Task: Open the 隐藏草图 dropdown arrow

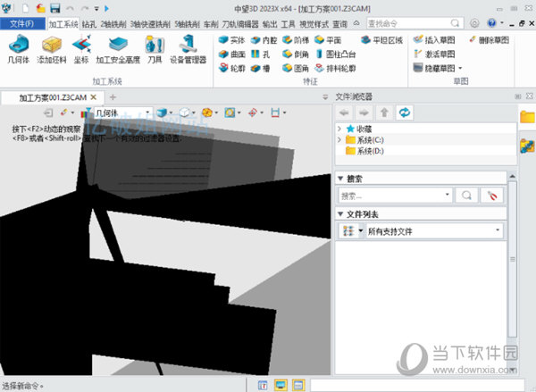Action: pos(460,68)
